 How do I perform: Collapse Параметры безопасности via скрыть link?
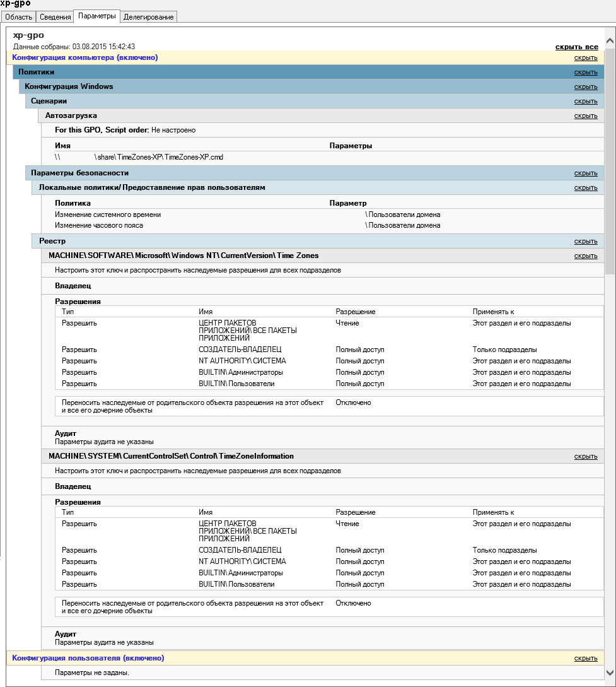pyautogui.click(x=586, y=173)
